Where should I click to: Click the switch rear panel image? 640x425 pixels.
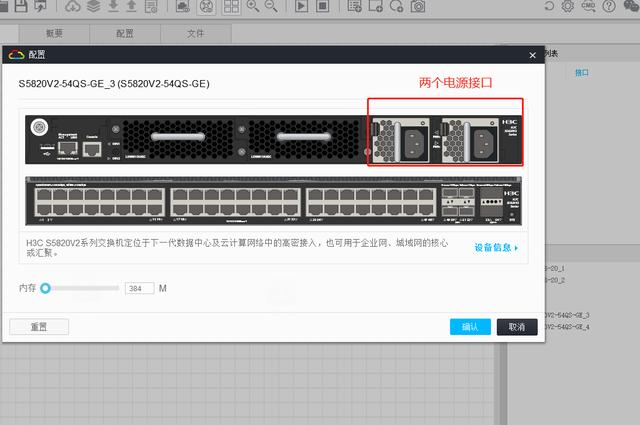[273, 140]
